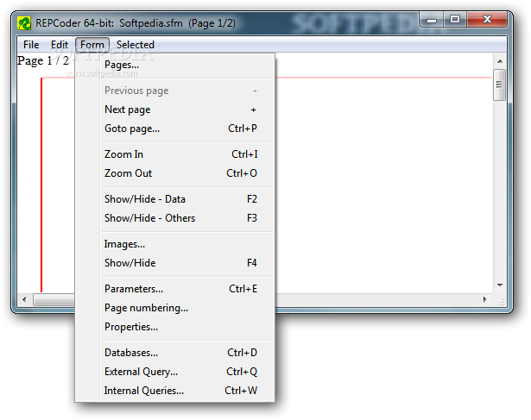Click the horizontal scrollbar thumb

click(x=54, y=299)
